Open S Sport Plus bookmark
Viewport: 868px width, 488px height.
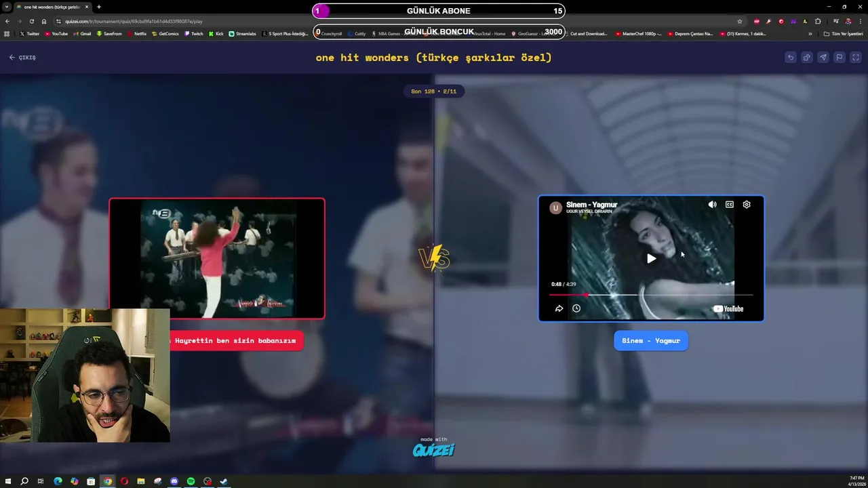coord(285,34)
